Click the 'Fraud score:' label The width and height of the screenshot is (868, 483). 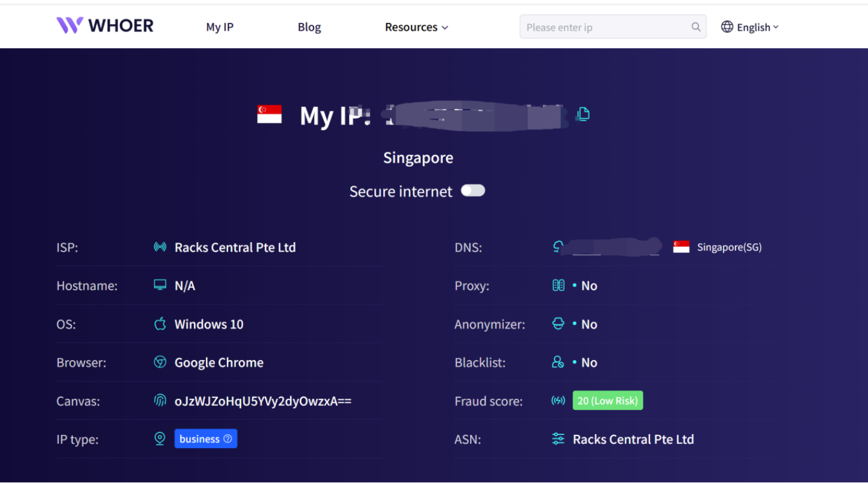[x=489, y=401]
